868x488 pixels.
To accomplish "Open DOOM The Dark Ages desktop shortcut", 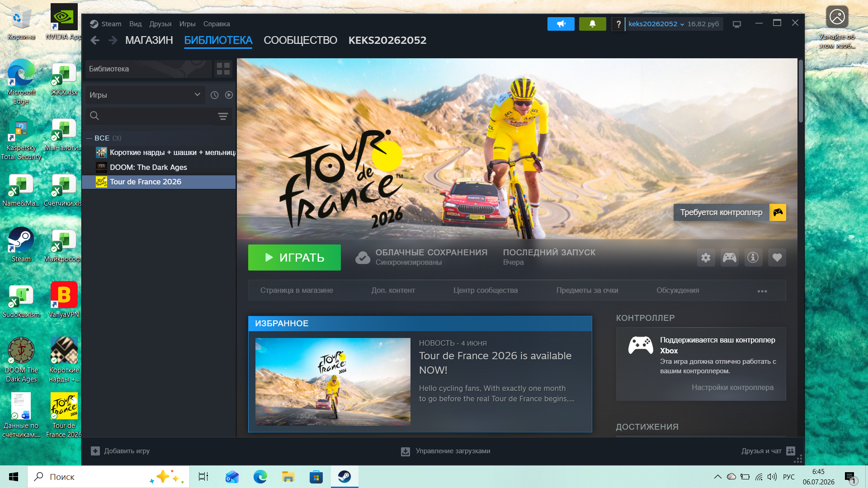I will [x=21, y=360].
